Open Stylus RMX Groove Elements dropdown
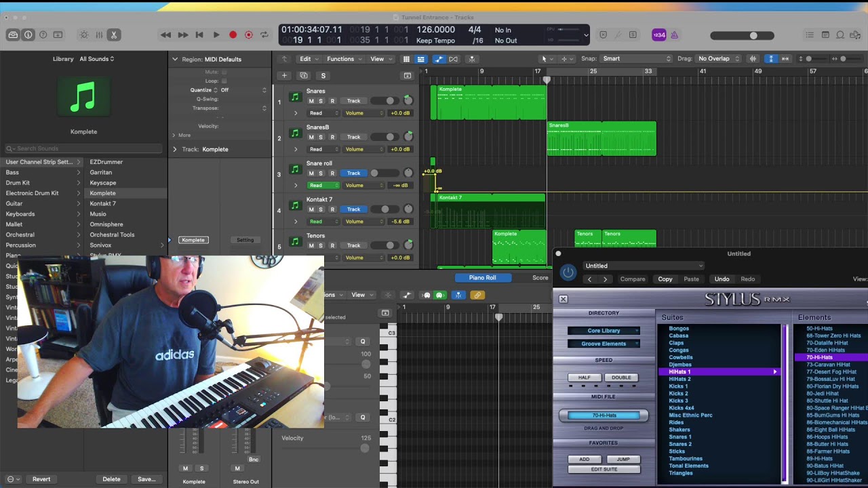This screenshot has width=868, height=488. point(604,344)
